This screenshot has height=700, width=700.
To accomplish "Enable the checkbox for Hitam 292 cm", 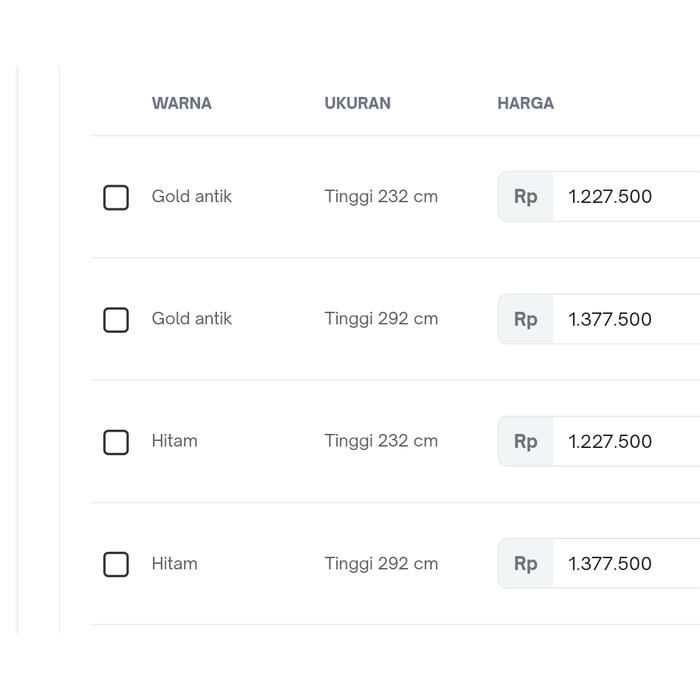I will click(x=116, y=564).
